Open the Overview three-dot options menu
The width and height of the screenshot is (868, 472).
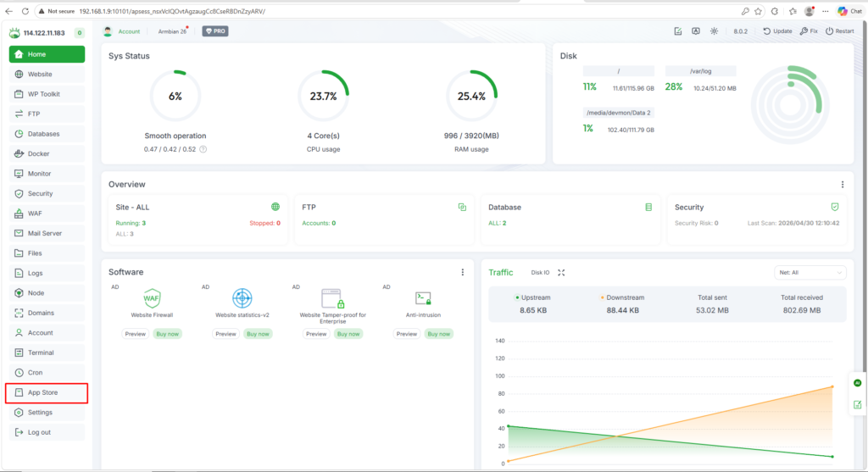(x=843, y=184)
